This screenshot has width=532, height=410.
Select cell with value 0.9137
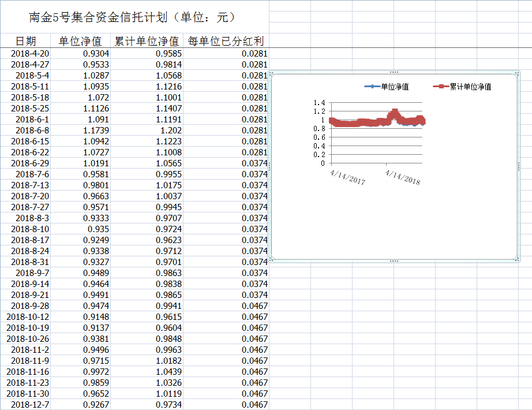pos(80,328)
